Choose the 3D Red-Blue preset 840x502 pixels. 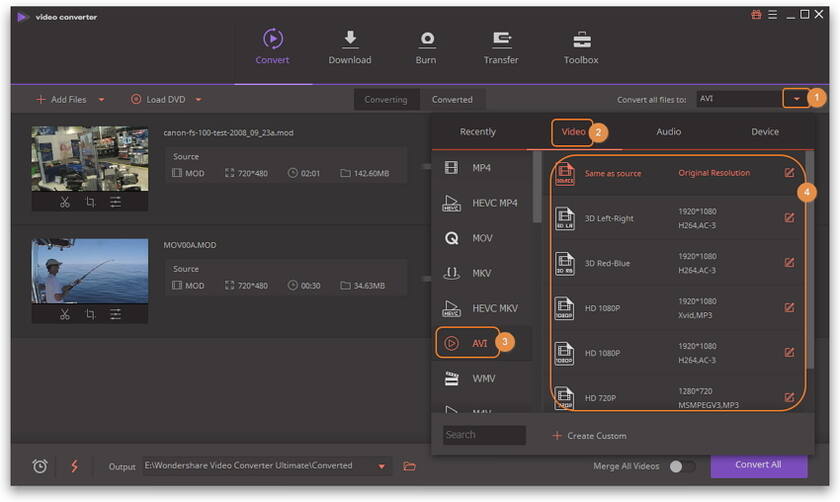pos(675,263)
